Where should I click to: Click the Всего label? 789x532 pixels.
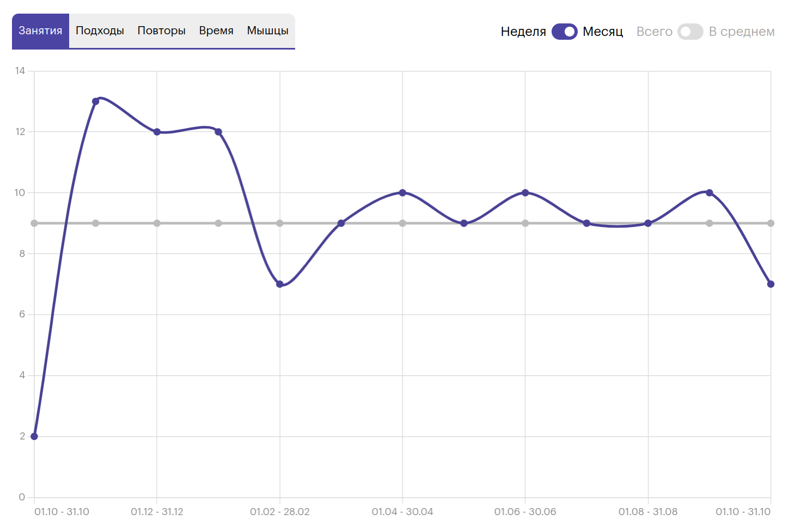click(654, 32)
